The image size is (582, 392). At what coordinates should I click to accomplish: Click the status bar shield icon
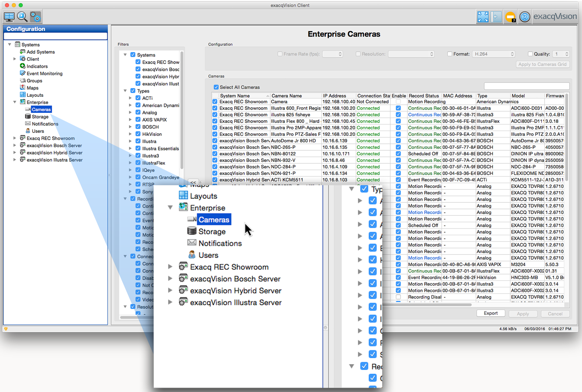click(6, 329)
